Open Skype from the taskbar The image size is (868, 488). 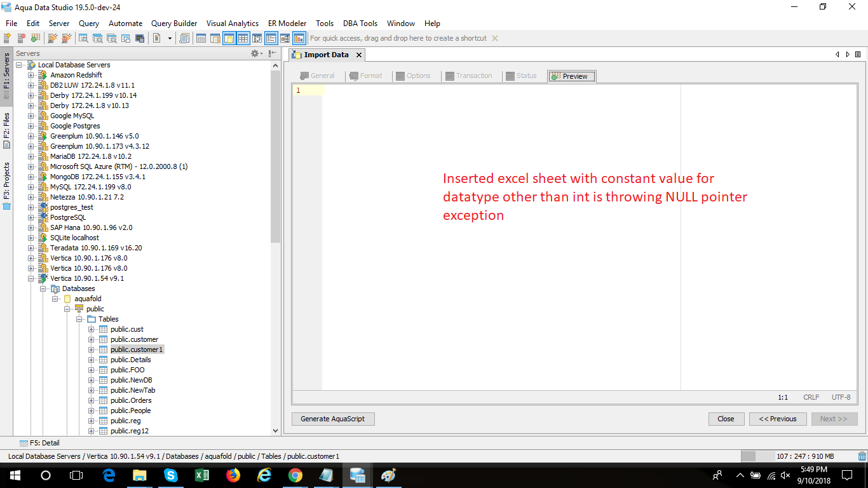[x=171, y=475]
